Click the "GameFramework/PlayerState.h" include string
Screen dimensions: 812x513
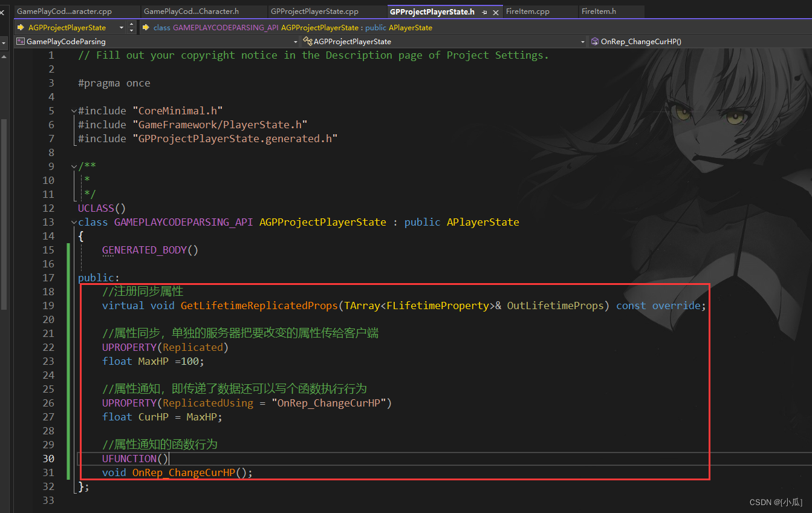[x=220, y=125]
